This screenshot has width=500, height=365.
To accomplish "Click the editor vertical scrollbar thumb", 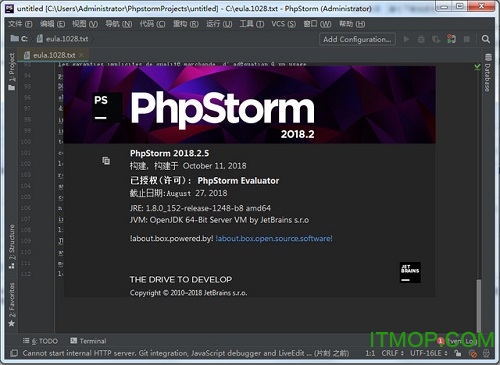I will click(x=479, y=305).
